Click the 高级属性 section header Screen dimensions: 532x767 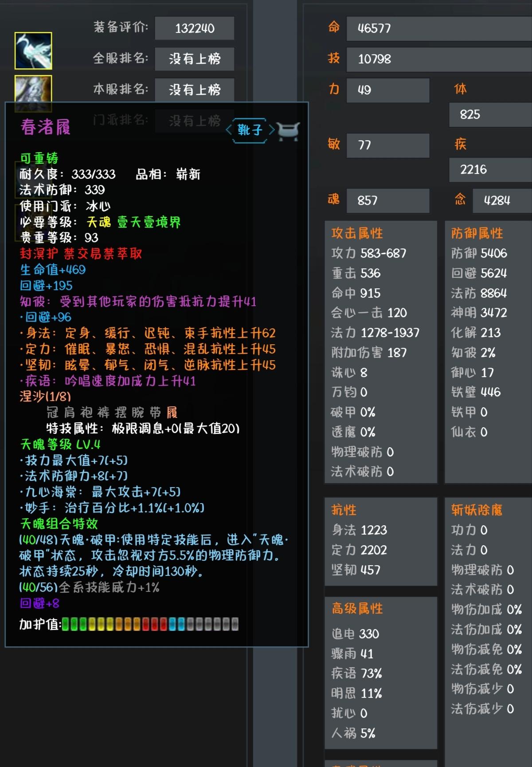click(357, 609)
